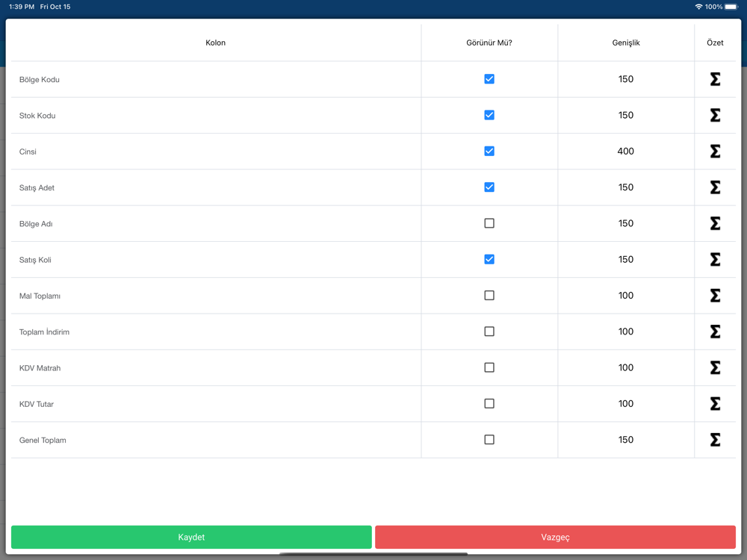747x560 pixels.
Task: Tap the battery status icon
Action: [x=731, y=7]
